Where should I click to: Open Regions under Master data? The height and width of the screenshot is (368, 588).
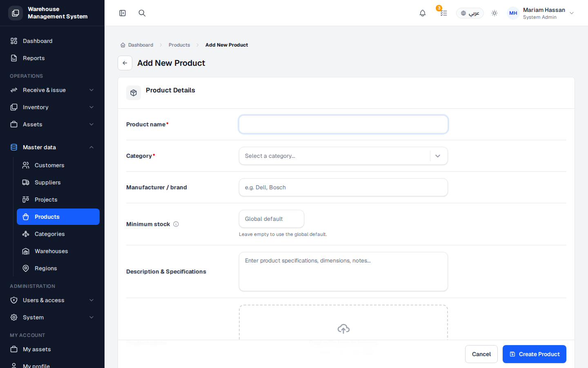[x=58, y=268]
